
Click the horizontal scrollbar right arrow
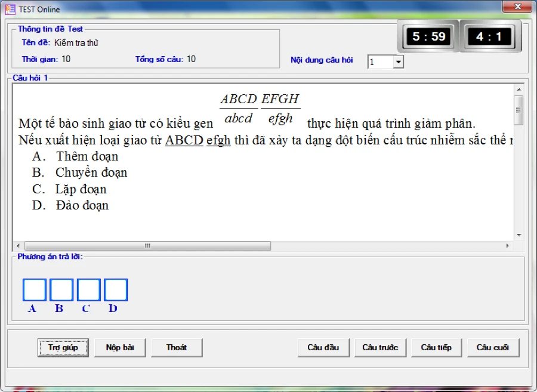(508, 246)
